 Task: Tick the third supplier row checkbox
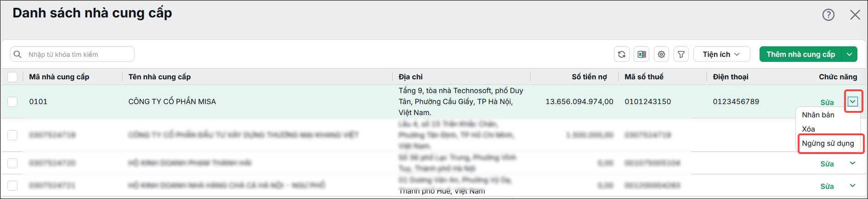coord(12,163)
